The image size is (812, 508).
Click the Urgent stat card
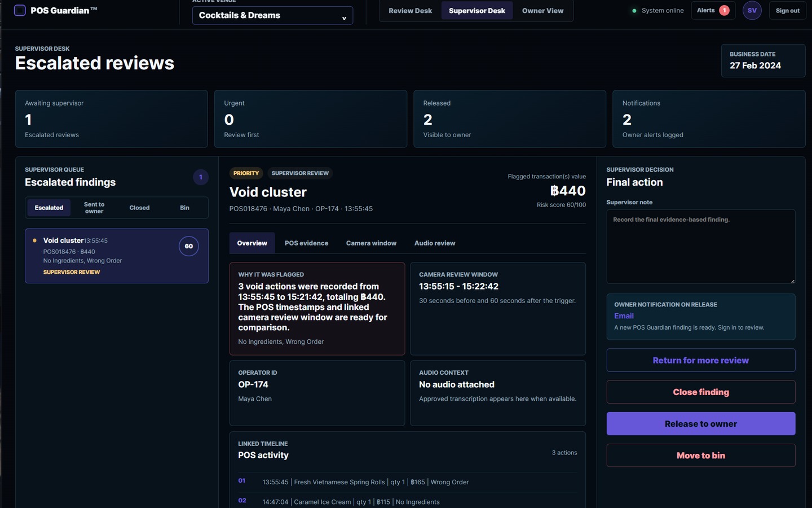click(311, 119)
